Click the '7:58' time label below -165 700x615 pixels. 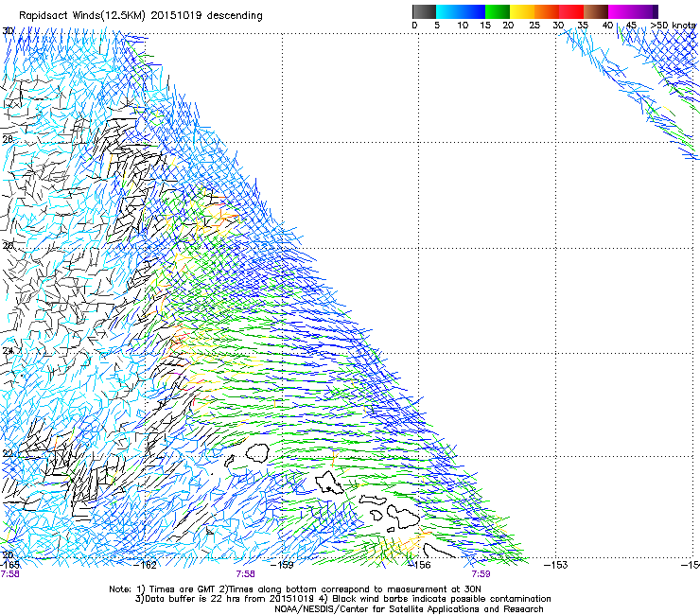[9, 574]
